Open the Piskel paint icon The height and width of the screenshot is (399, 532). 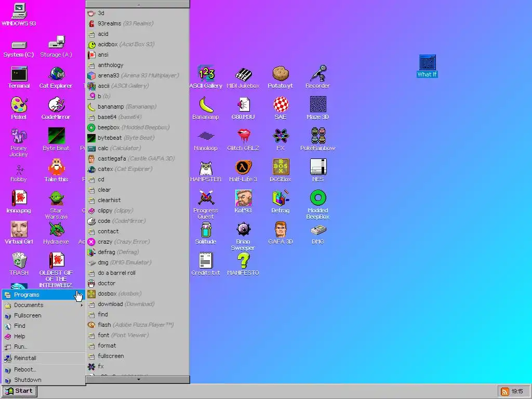[19, 109]
